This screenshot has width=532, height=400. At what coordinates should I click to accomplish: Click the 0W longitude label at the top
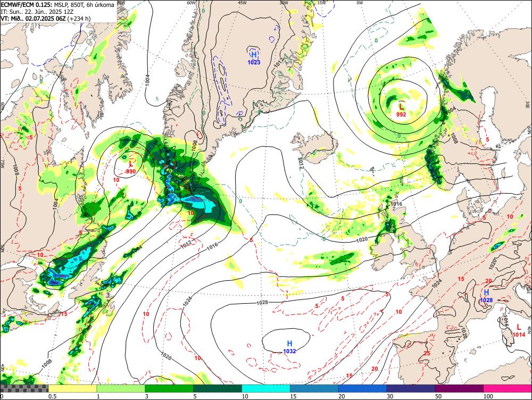(x=360, y=3)
